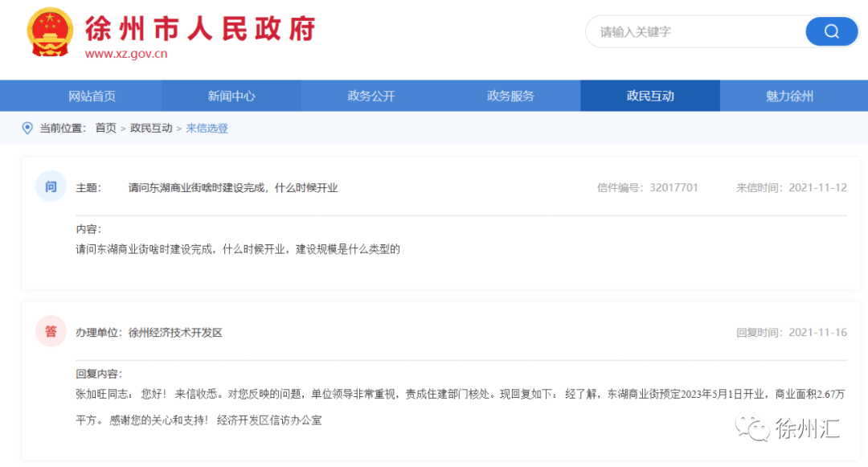Image resolution: width=868 pixels, height=467 pixels.
Task: Click the blue magnifier search button
Action: pos(831,32)
